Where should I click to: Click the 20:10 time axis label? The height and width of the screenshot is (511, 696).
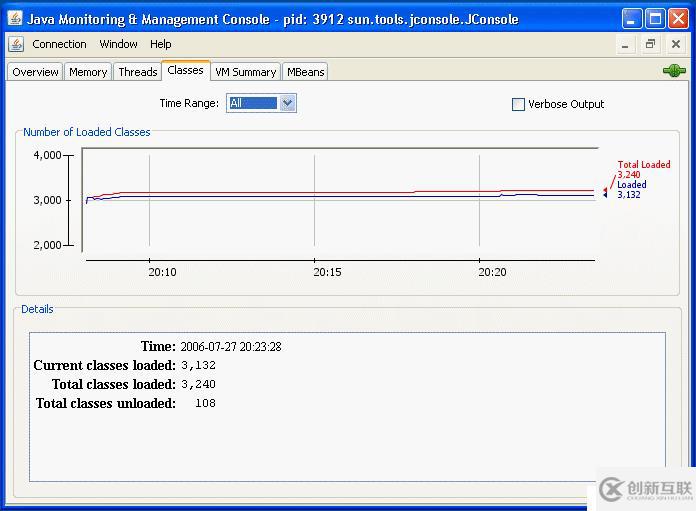(x=162, y=272)
